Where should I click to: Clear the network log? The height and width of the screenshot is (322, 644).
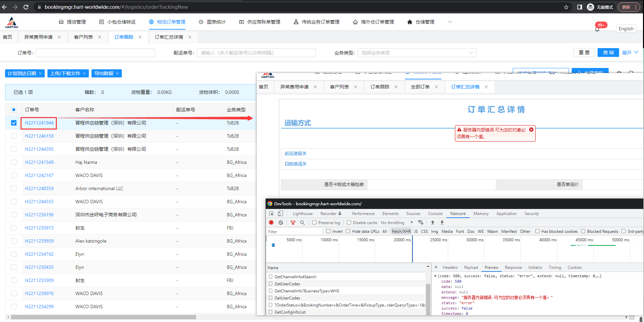point(281,222)
